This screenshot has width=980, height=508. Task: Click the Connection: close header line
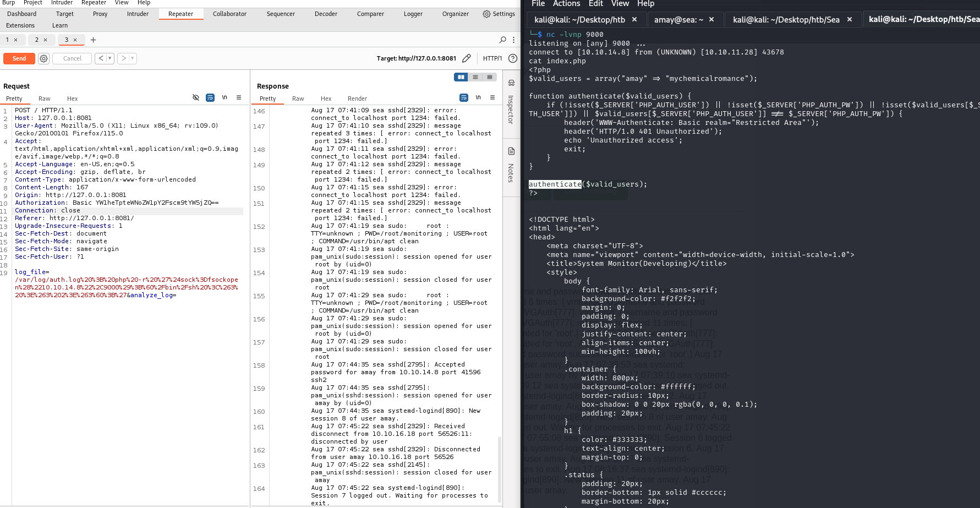[x=47, y=210]
